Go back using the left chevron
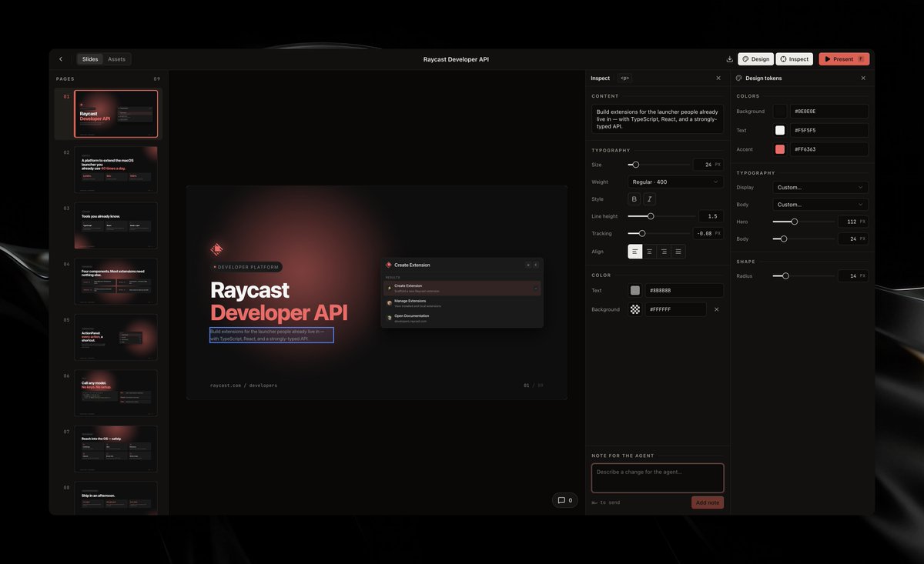The height and width of the screenshot is (564, 924). coord(61,59)
